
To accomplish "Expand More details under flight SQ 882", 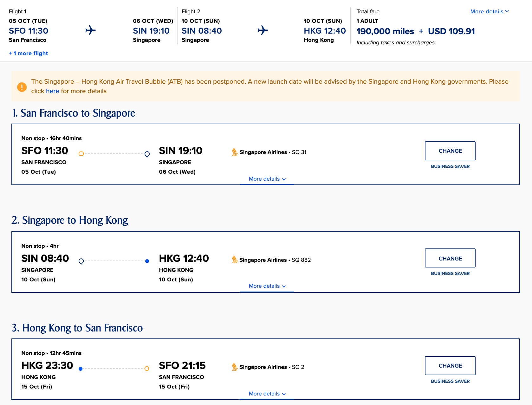I will click(x=267, y=286).
